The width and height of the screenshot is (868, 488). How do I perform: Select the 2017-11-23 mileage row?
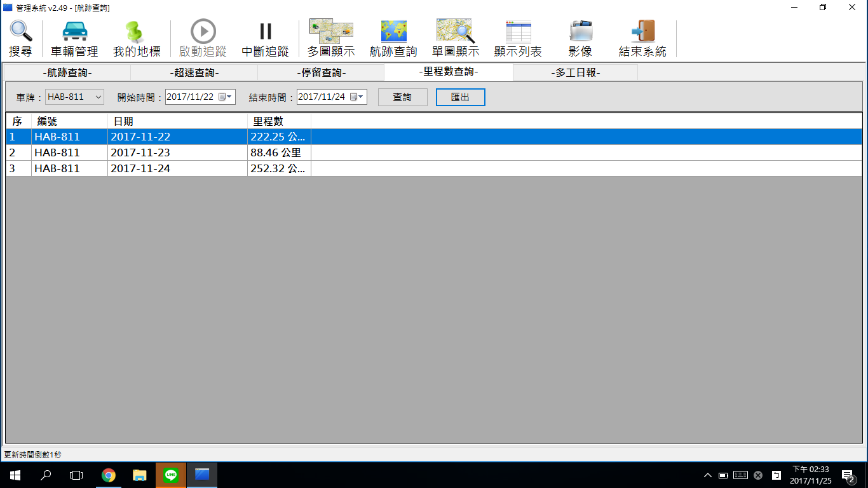point(140,152)
